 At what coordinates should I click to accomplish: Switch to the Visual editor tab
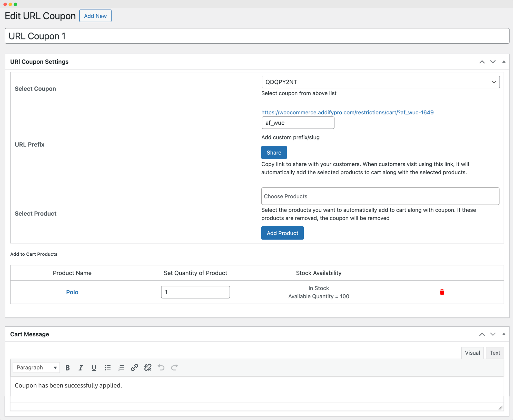pos(472,353)
